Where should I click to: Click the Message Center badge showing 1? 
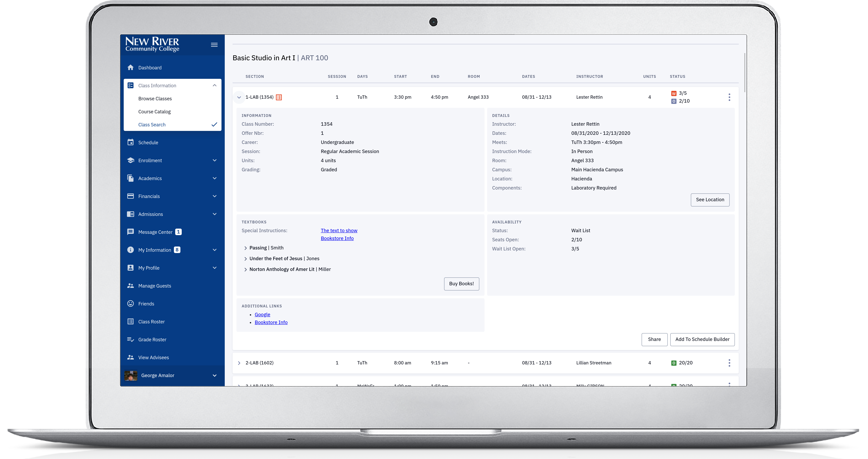pyautogui.click(x=178, y=232)
